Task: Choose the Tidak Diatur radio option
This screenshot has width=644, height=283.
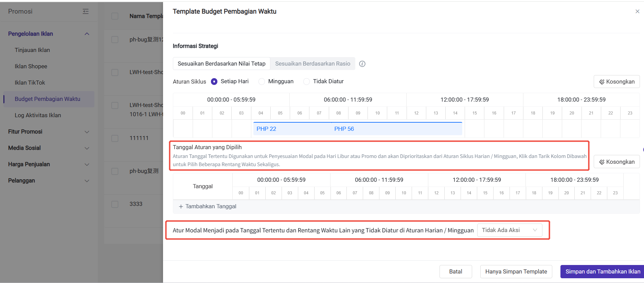Action: 307,82
